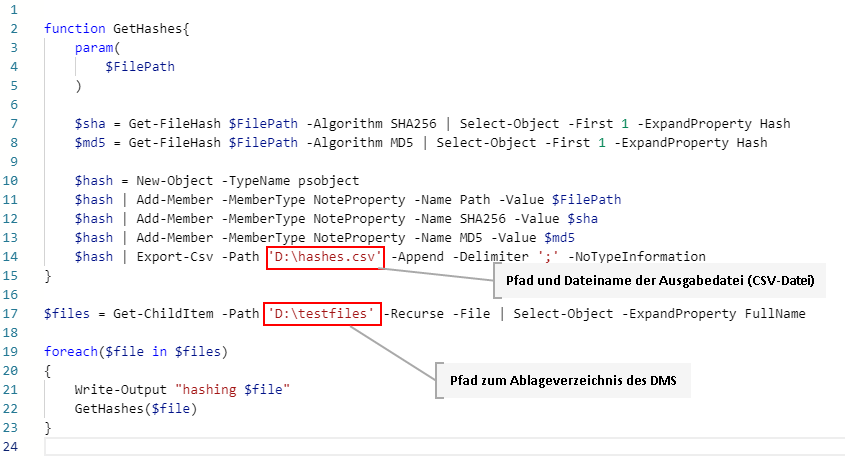This screenshot has height=460, width=845.
Task: Click line number 1 in the gutter
Action: click(14, 10)
